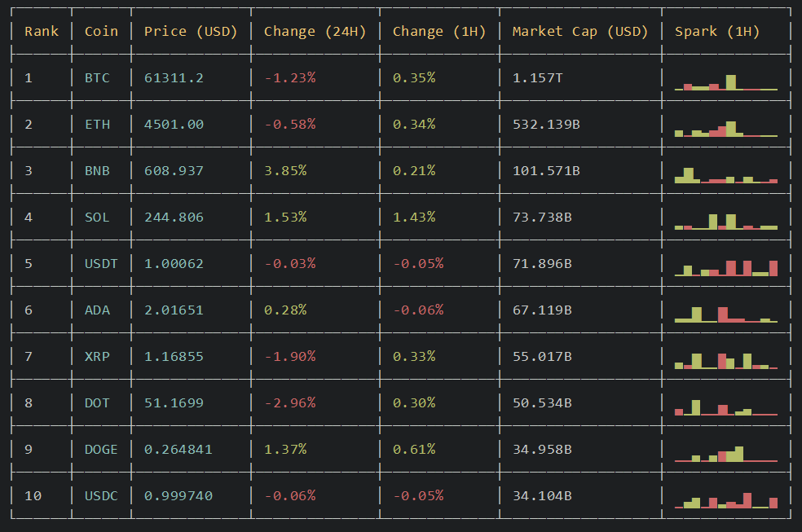Click DOGE 24H change 1.37%
Viewport: 802px width, 532px height.
pyautogui.click(x=285, y=450)
